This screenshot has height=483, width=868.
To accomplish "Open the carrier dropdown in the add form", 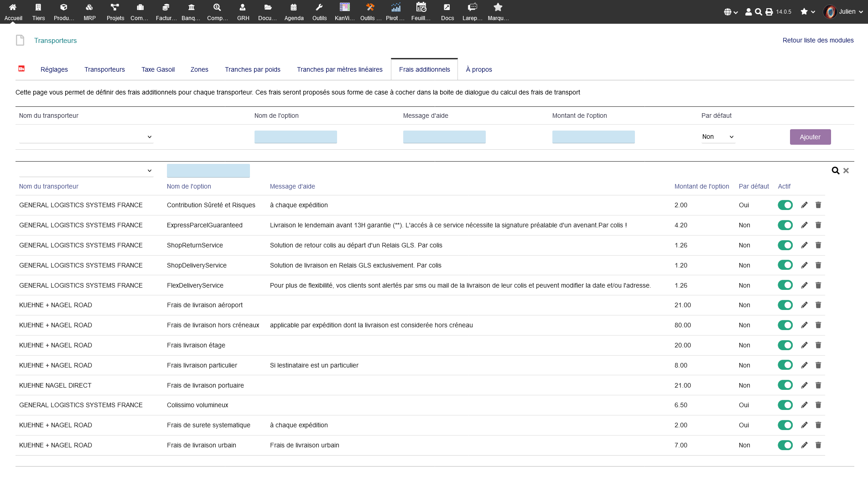I will coord(86,137).
